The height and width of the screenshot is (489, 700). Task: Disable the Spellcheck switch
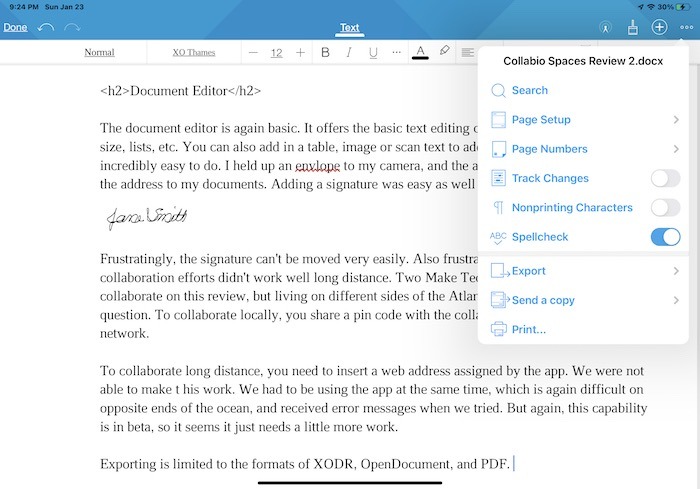tap(665, 237)
